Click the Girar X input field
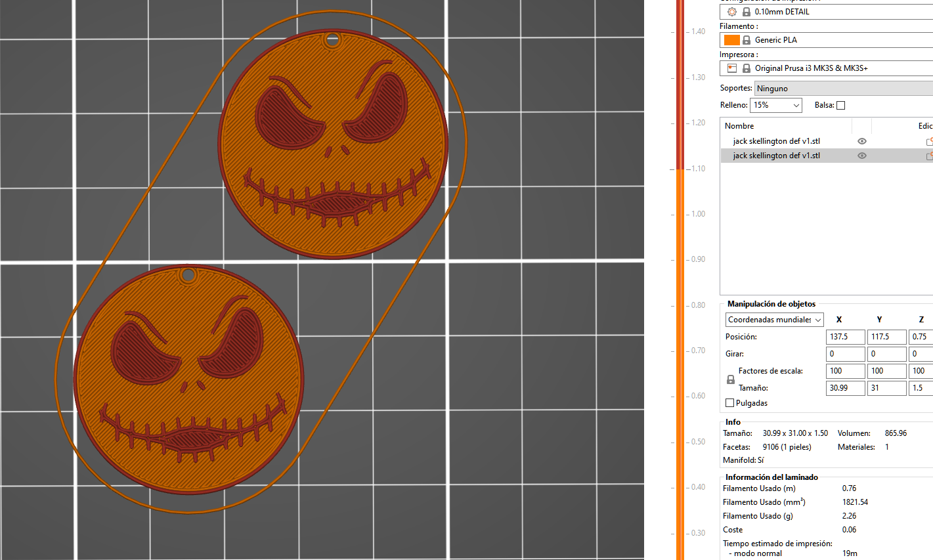933x560 pixels. tap(845, 354)
